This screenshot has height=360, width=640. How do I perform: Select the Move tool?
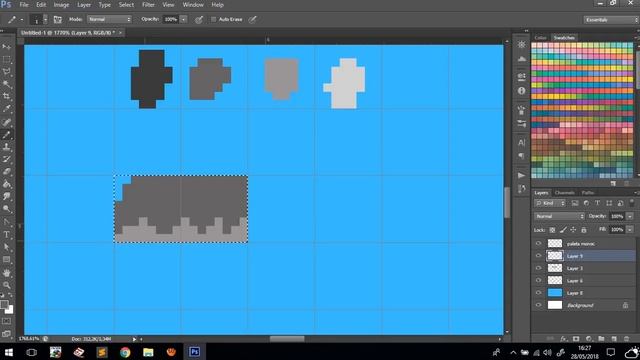[7, 47]
